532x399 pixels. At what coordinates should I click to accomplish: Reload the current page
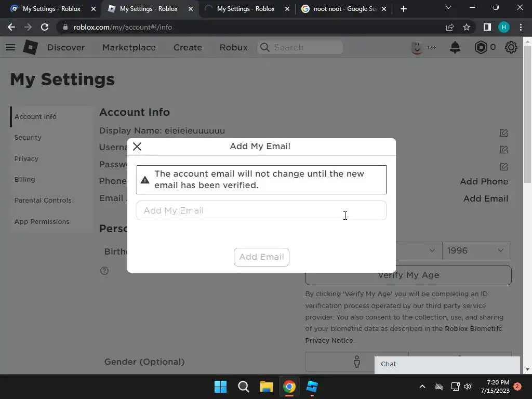45,27
